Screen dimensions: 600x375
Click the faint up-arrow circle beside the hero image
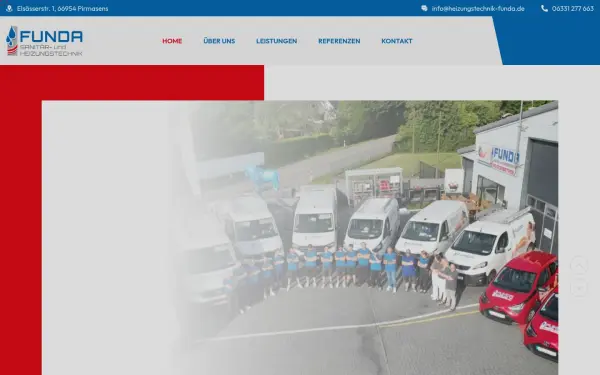pyautogui.click(x=579, y=265)
